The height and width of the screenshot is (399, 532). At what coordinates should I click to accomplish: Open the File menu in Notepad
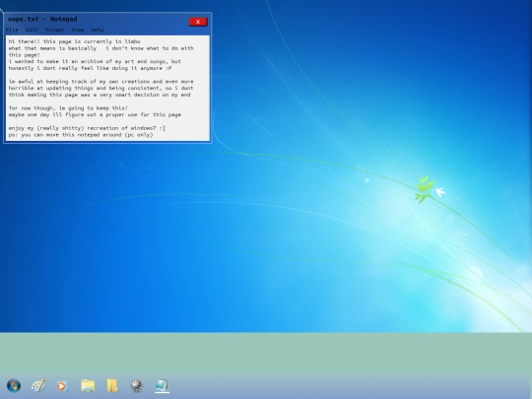[x=12, y=30]
